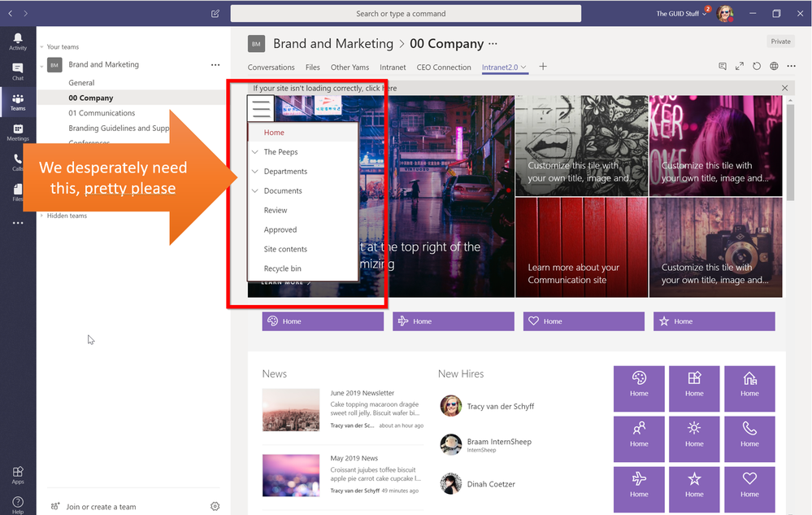Open the Apps store icon

[x=18, y=475]
